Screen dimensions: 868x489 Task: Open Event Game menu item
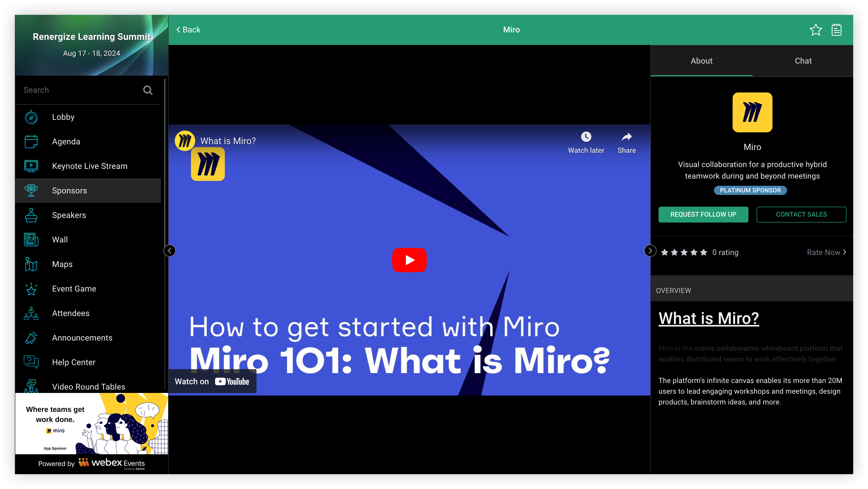[88, 289]
